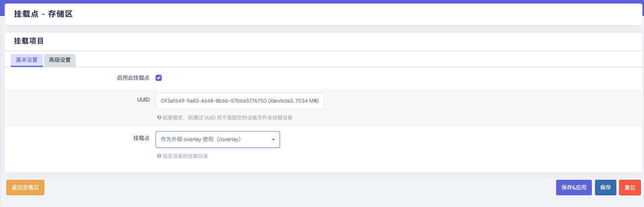Click the help icon under mount point dropdown
The height and width of the screenshot is (207, 644).
tap(159, 156)
